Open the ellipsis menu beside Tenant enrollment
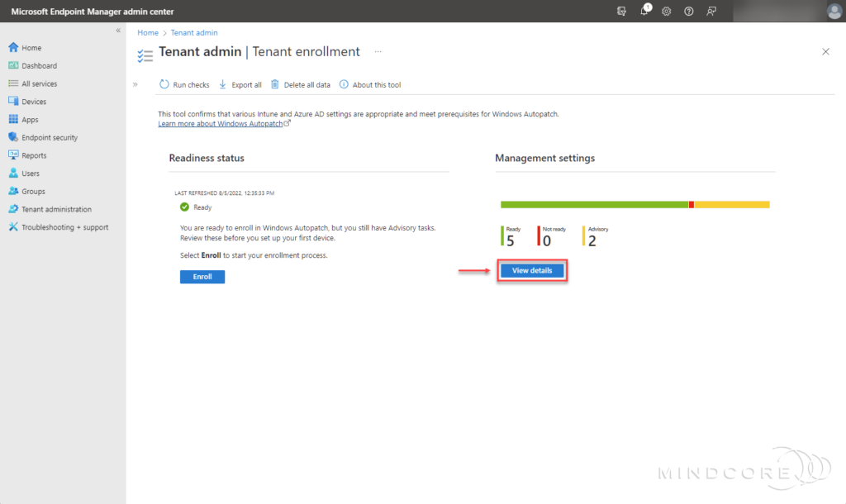 (378, 52)
